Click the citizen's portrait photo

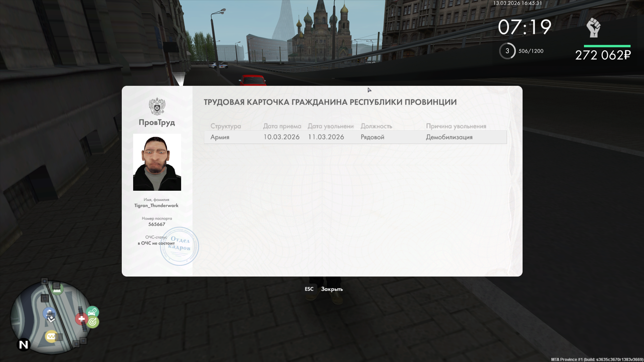(x=157, y=162)
